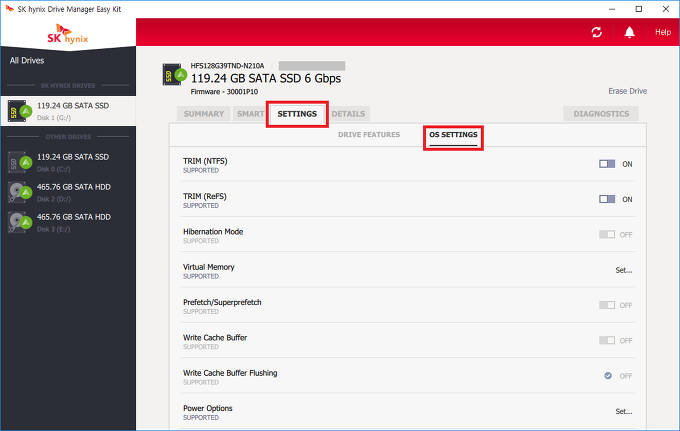
Task: Open the DRIVE FEATURES sub-tab
Action: click(x=369, y=135)
